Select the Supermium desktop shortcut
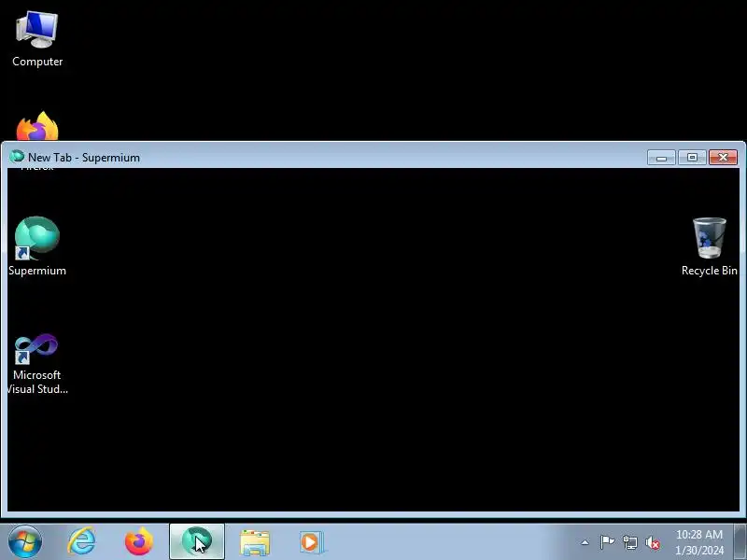This screenshot has width=747, height=560. pos(37,246)
